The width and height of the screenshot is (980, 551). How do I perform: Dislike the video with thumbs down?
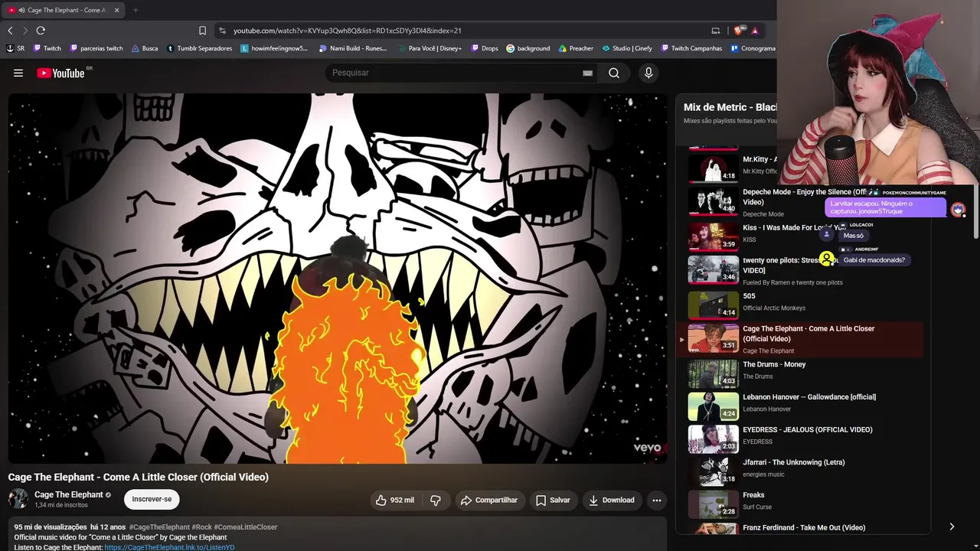pyautogui.click(x=436, y=500)
